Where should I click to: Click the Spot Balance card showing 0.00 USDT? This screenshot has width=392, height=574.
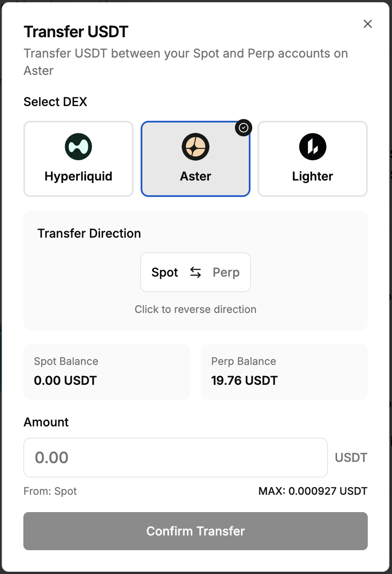pyautogui.click(x=106, y=371)
